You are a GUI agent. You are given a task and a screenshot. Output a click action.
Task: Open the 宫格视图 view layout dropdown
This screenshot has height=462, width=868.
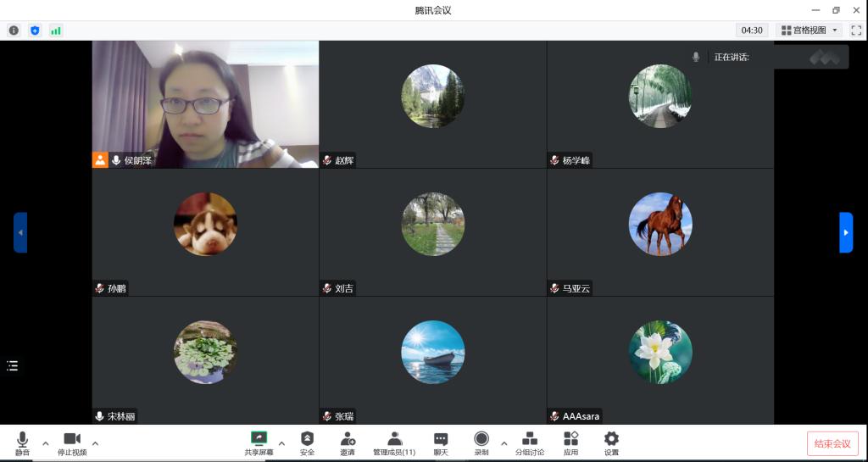[810, 31]
